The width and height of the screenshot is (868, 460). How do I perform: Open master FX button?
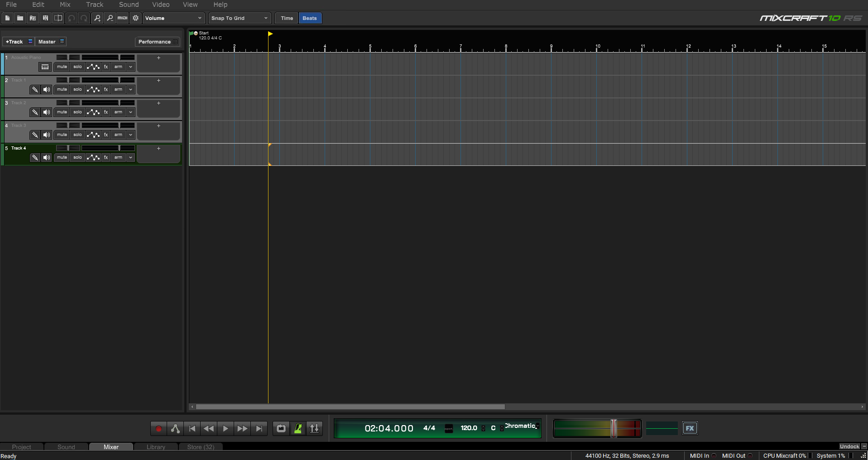point(690,428)
